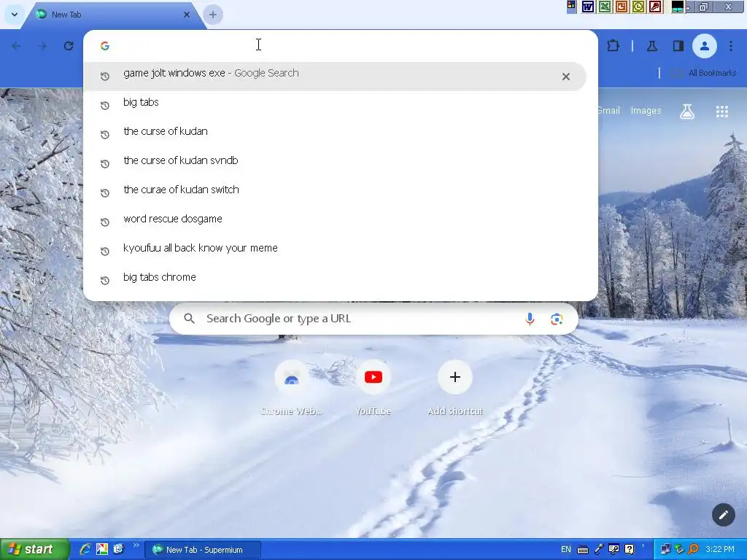Viewport: 747px width, 560px height.
Task: Open Word from Office shortcut bar
Action: [x=588, y=7]
